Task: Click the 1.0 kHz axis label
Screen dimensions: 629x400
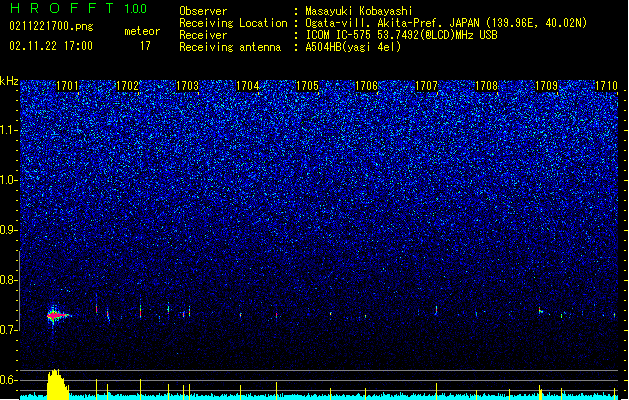Action: 9,180
